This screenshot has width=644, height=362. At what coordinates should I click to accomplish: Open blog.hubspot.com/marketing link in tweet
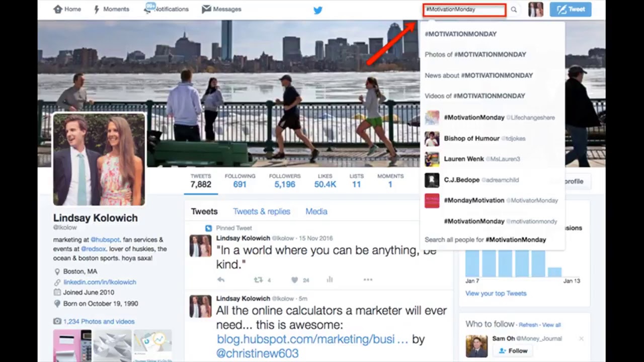click(312, 339)
